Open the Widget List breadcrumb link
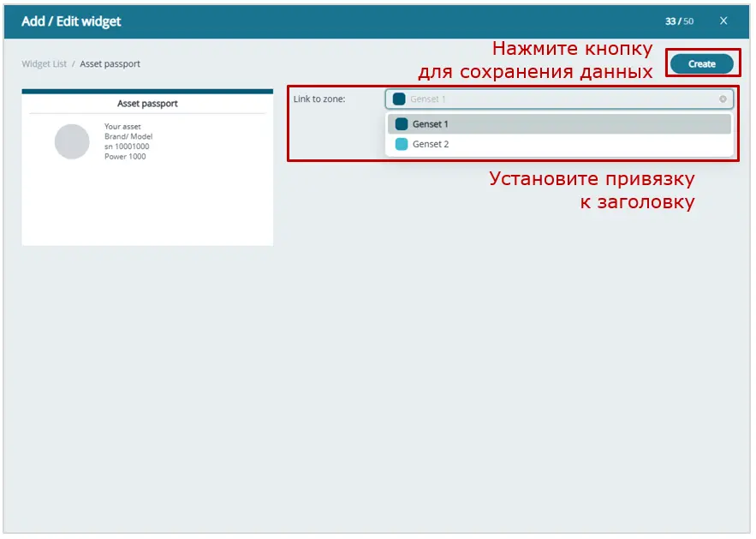 click(44, 63)
